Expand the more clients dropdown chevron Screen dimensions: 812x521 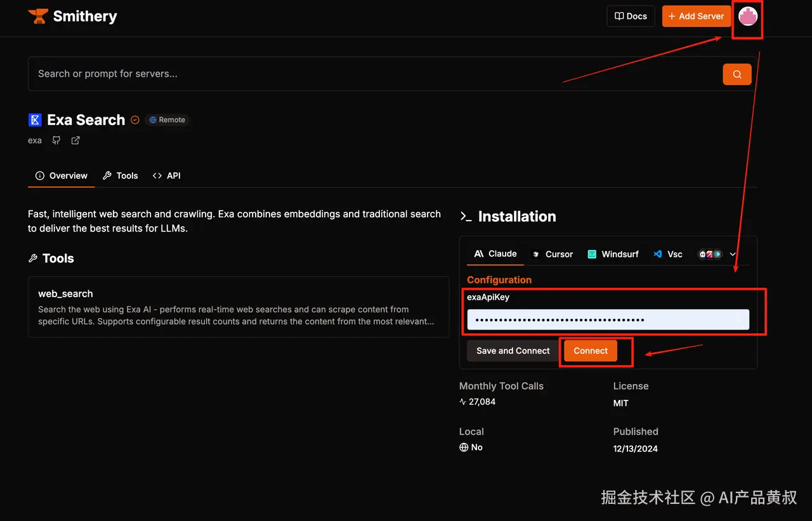733,254
